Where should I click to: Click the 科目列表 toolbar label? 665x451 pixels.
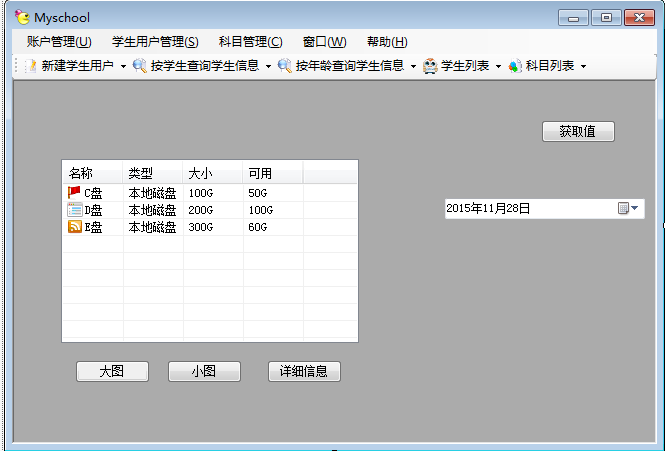[x=550, y=66]
